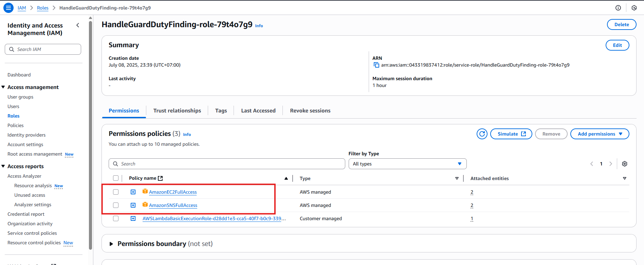Open Policies in the sidebar
The image size is (644, 265).
16,125
